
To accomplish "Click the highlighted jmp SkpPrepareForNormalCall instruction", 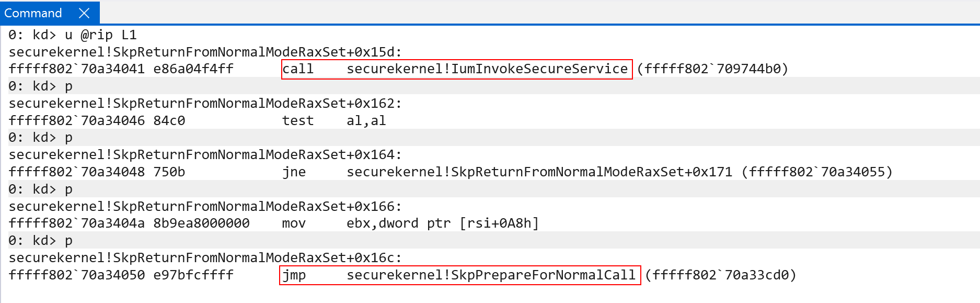I will coord(460,275).
